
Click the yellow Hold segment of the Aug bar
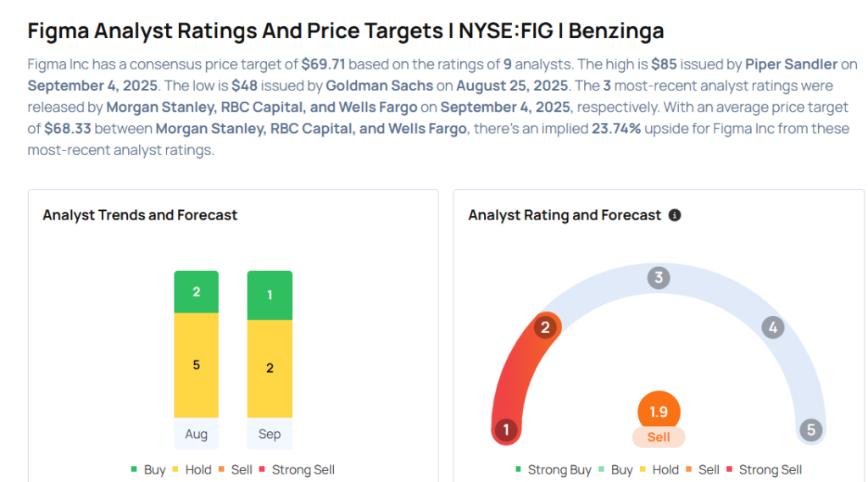[x=196, y=364]
